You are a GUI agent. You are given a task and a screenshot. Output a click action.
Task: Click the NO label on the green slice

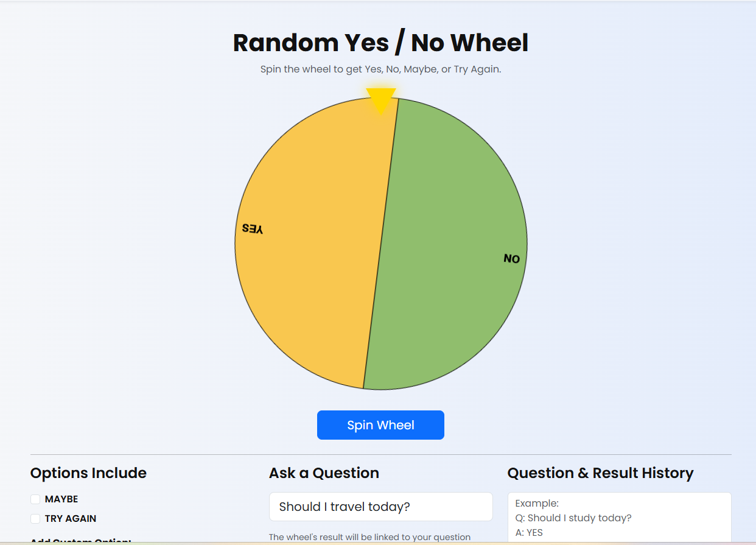click(513, 258)
